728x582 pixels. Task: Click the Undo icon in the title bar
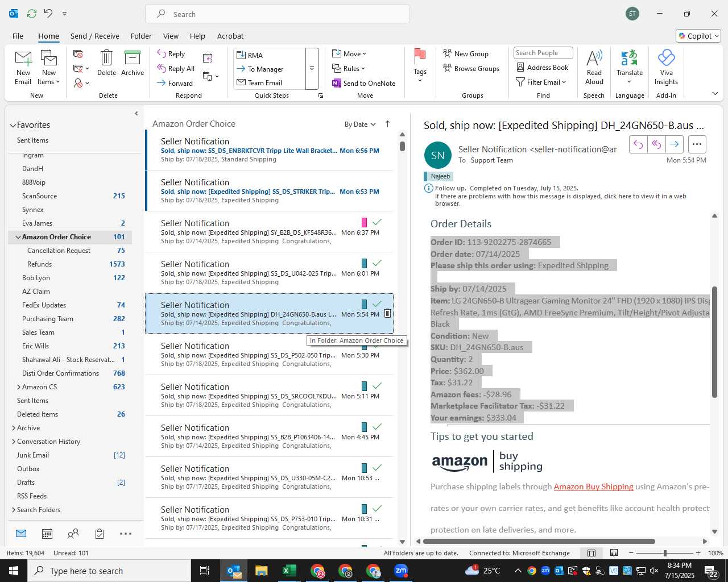tap(48, 13)
